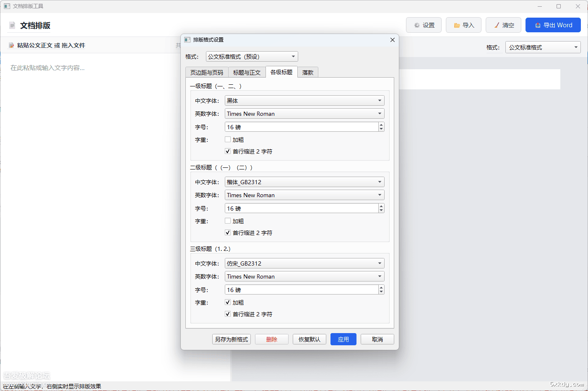Click the blue 应用 button
This screenshot has height=391, width=588.
(343, 339)
